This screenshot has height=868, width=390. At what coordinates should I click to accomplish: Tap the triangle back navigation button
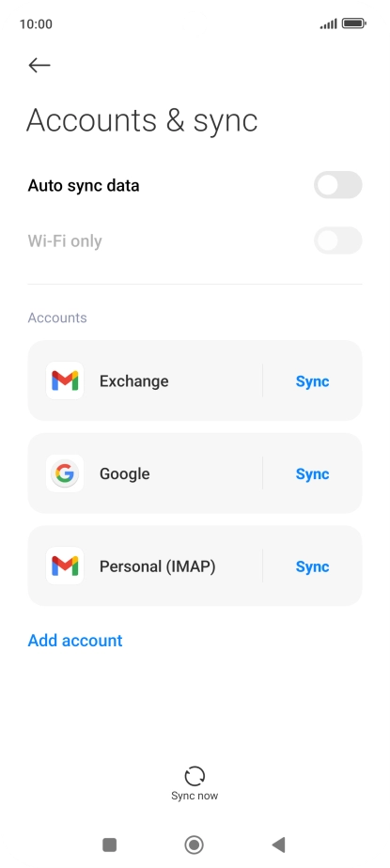pos(279,845)
